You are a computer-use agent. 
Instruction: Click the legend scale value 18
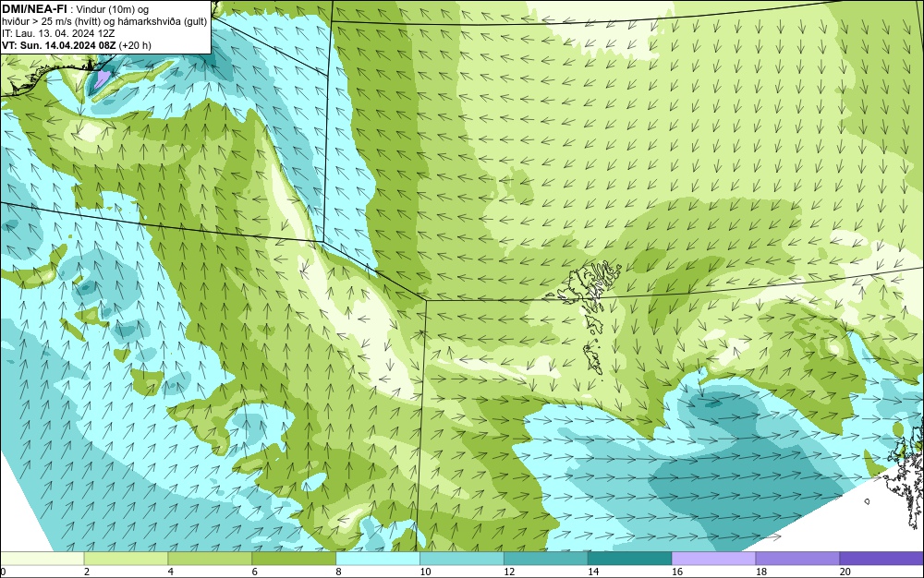point(761,572)
